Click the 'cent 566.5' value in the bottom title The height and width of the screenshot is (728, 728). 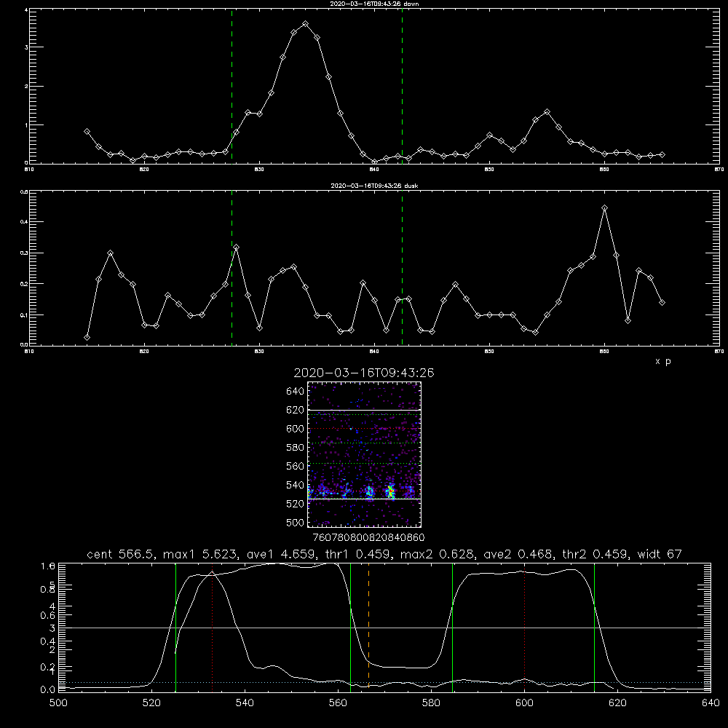point(120,554)
